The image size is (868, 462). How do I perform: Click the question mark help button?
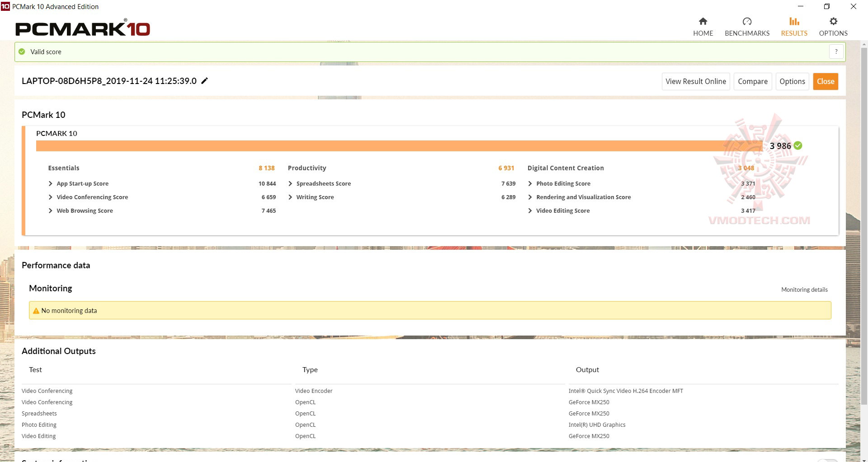pos(836,51)
